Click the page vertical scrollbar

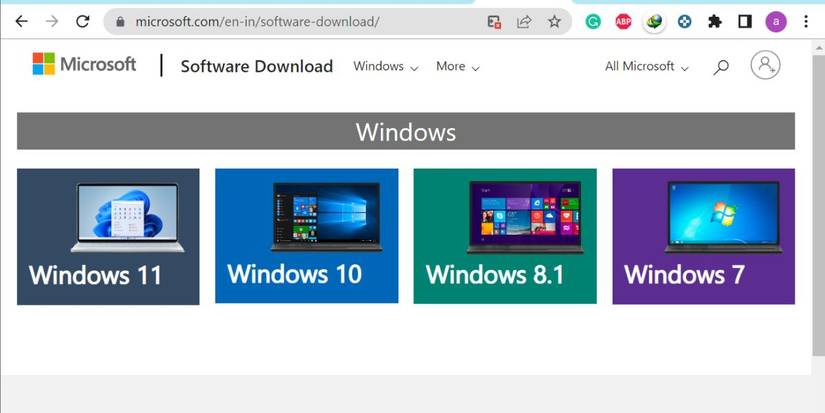click(818, 205)
